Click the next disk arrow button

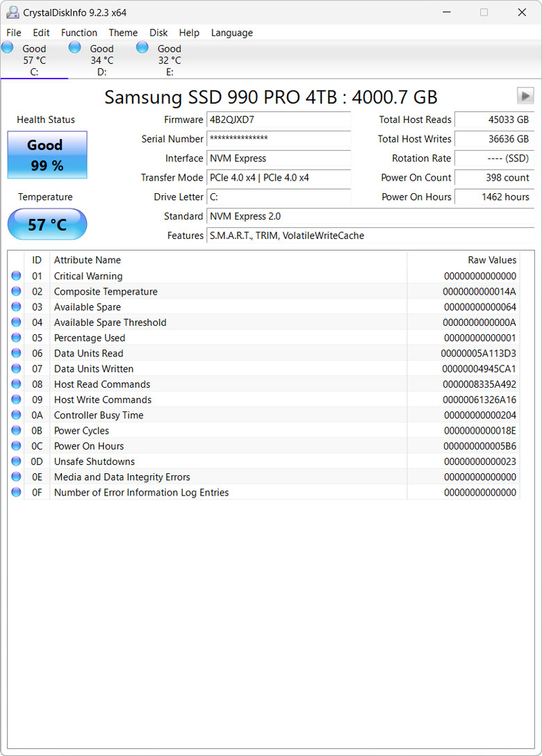pyautogui.click(x=525, y=95)
